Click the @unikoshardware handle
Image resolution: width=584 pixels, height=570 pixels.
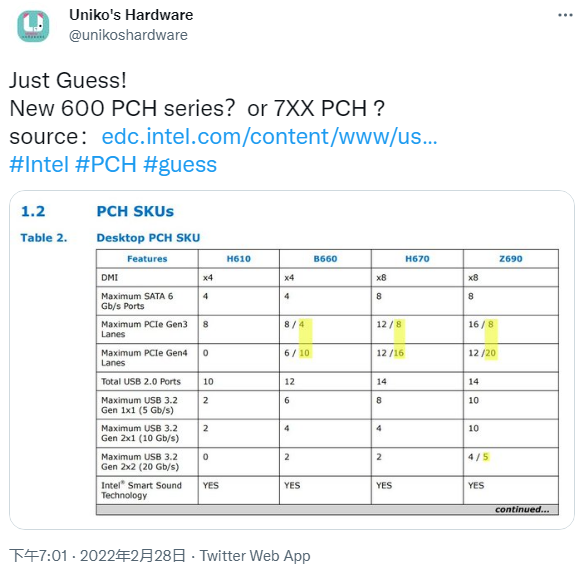tap(128, 35)
